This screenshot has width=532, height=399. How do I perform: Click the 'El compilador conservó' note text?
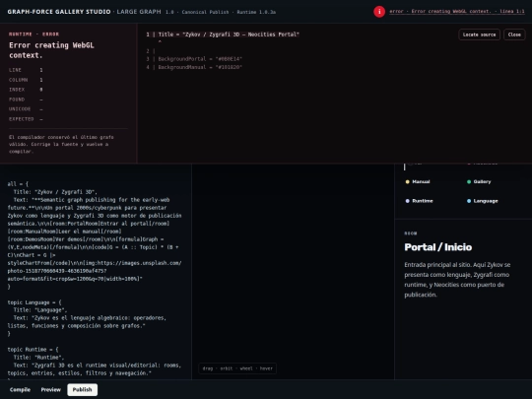click(x=61, y=144)
